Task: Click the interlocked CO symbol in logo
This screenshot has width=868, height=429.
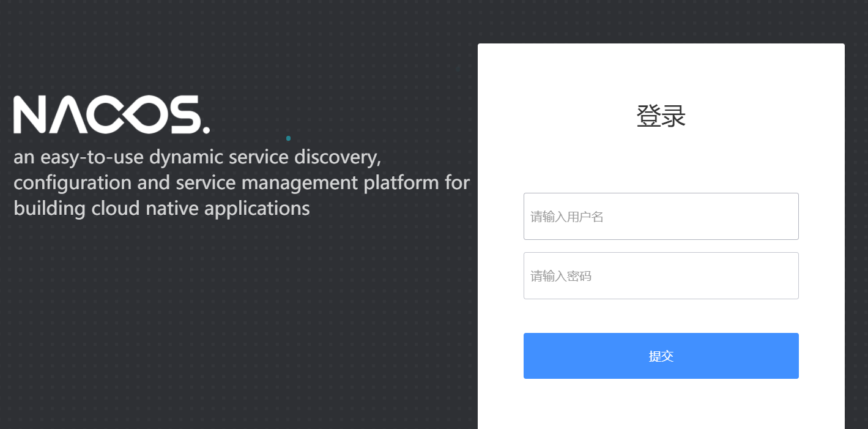Action: pos(126,114)
